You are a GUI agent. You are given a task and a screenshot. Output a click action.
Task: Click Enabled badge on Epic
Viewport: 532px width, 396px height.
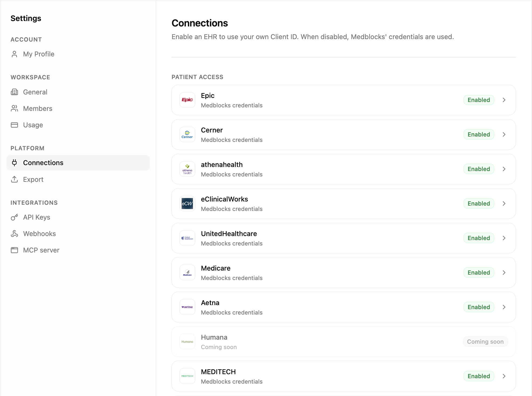(479, 100)
